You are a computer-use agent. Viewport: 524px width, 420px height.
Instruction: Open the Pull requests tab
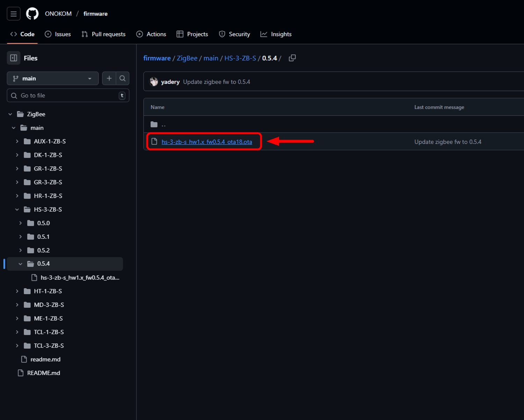(103, 34)
